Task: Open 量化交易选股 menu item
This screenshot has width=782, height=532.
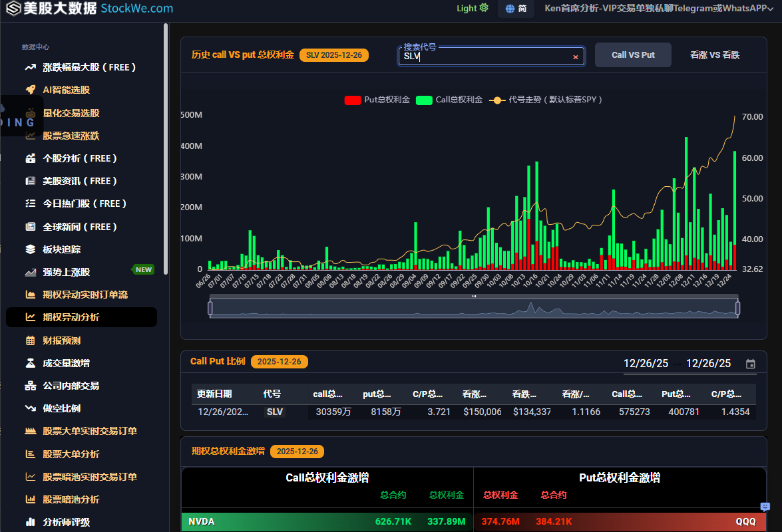Action: tap(71, 113)
